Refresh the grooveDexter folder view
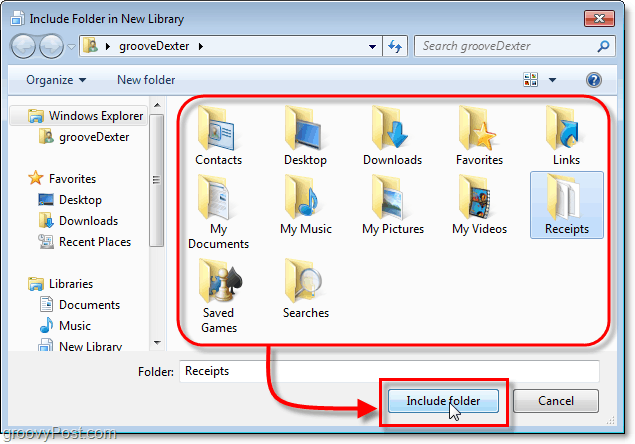 pos(395,46)
